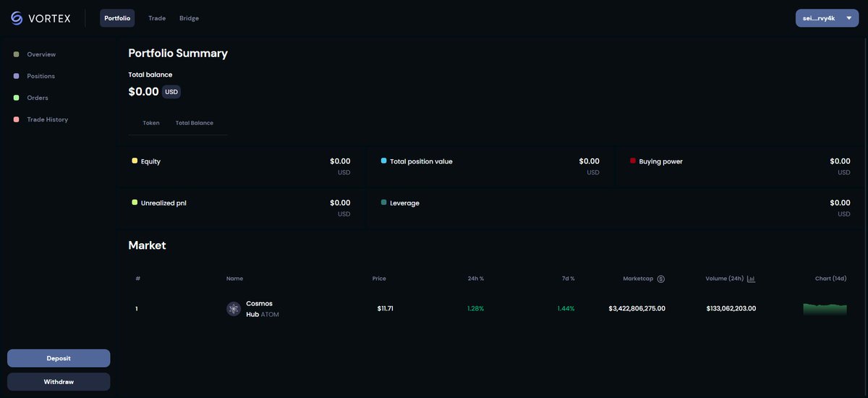Open the sei wallet account dropdown
This screenshot has width=868, height=398.
827,18
